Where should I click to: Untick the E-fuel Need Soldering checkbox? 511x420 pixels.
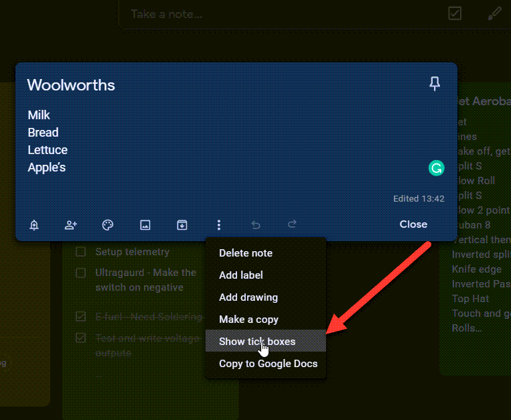tap(80, 316)
